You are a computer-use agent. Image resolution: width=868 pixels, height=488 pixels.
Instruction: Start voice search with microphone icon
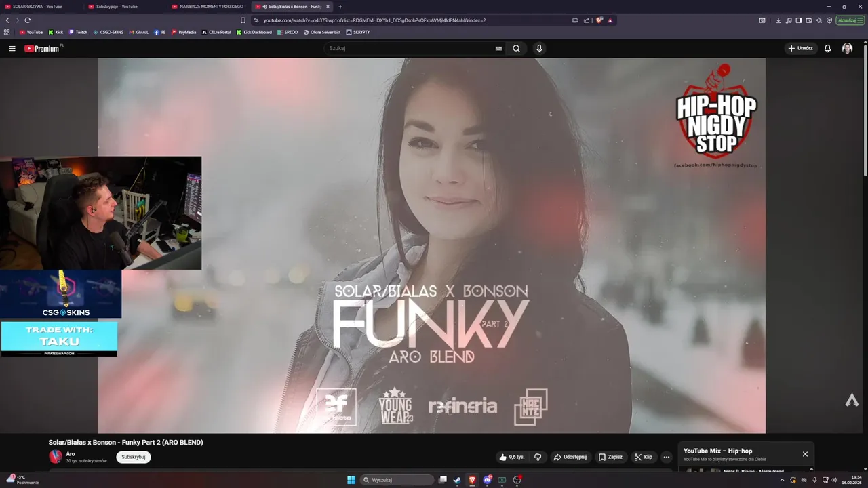[539, 48]
